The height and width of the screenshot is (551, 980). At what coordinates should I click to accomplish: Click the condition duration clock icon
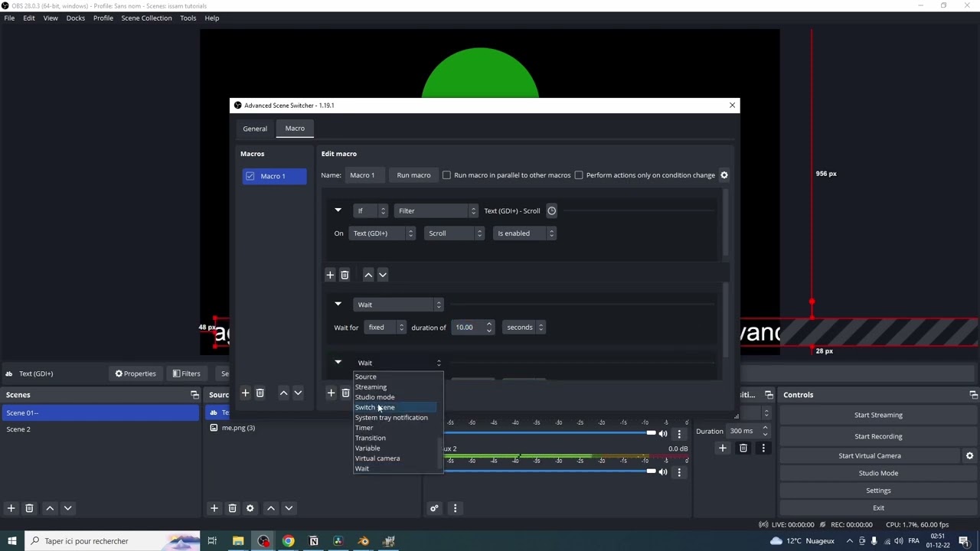[551, 210]
